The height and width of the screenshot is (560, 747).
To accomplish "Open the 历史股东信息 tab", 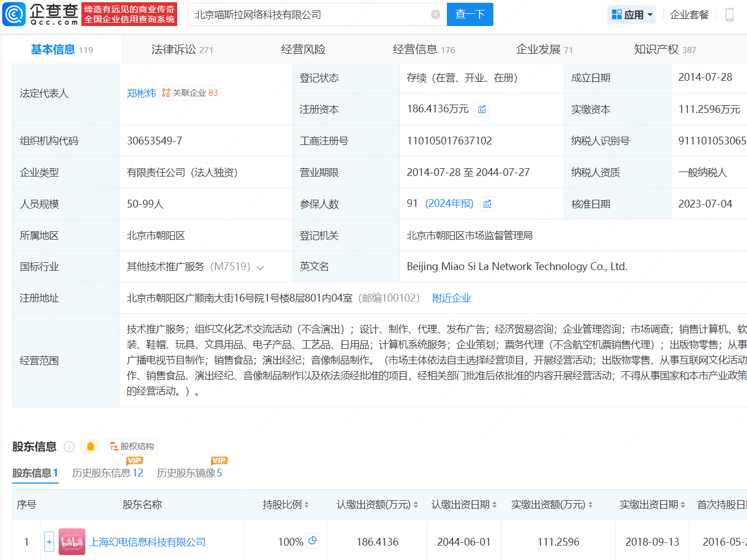I will pos(107,473).
